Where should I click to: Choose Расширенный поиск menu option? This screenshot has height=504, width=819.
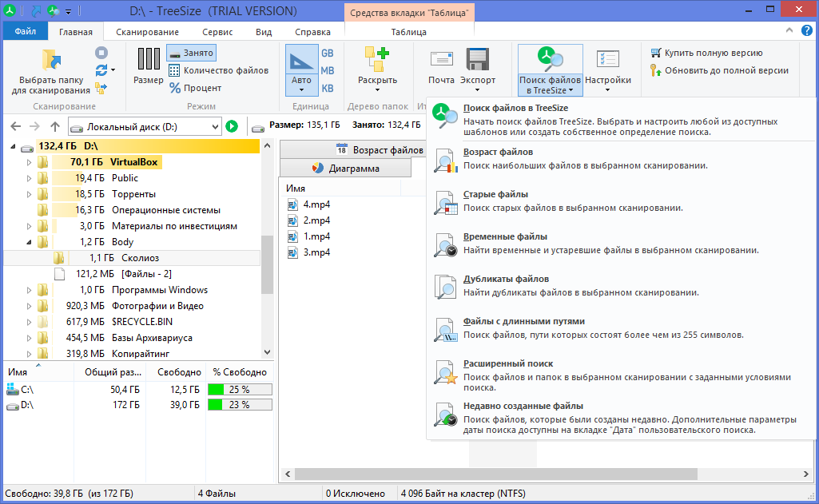point(622,375)
